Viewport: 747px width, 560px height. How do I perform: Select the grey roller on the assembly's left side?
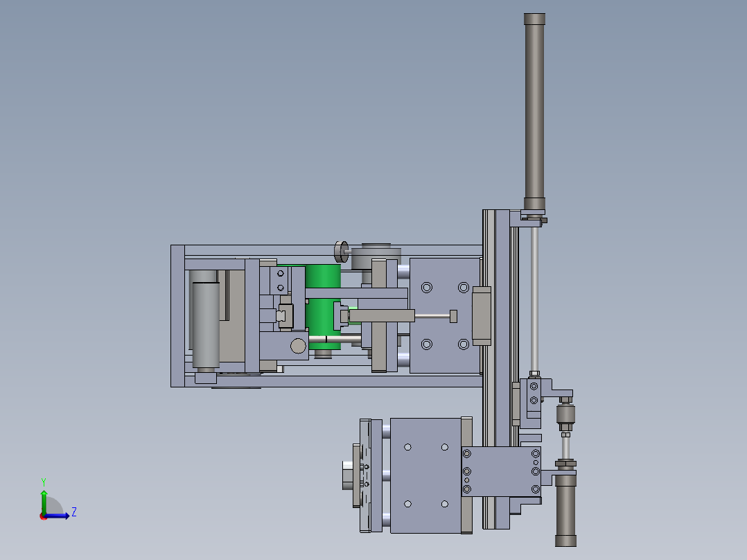click(206, 325)
